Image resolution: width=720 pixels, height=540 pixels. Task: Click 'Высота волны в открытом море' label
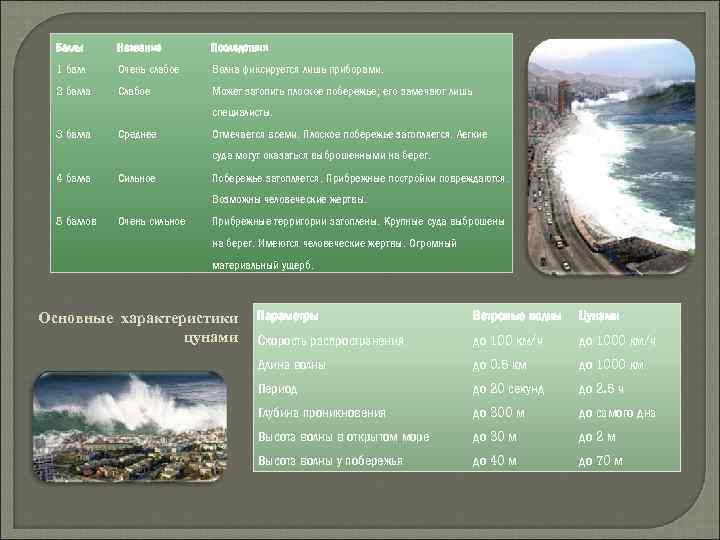point(344,437)
